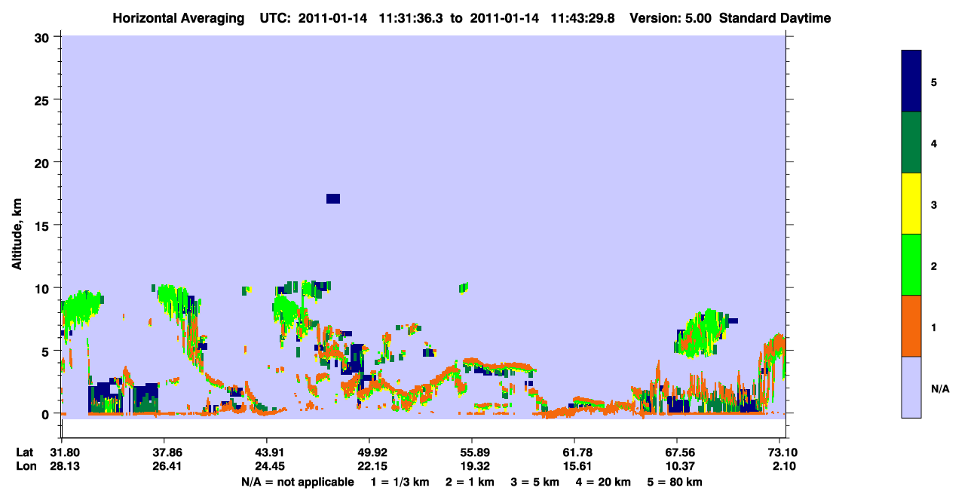
Task: Click the orange level 1 colorbar segment
Action: (911, 326)
